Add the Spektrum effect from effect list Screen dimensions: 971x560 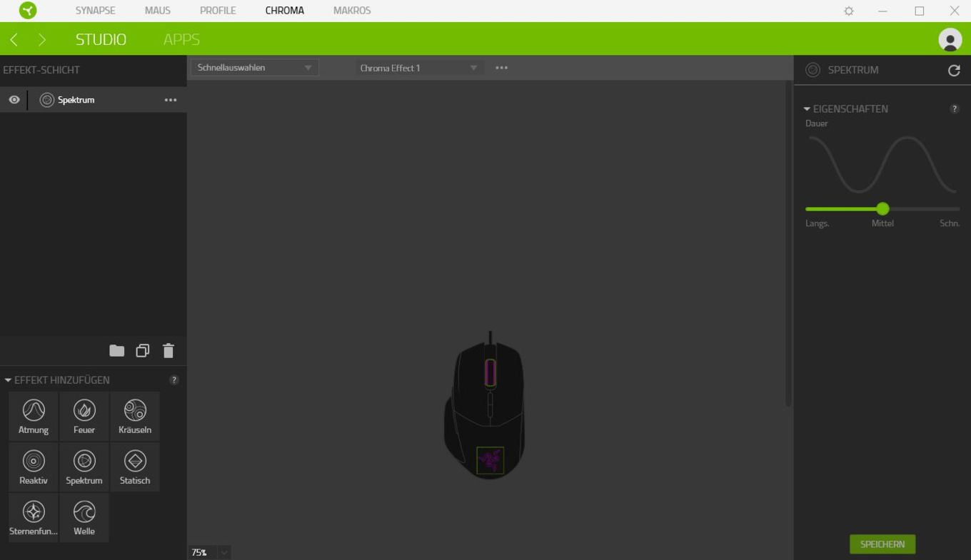[x=84, y=467]
